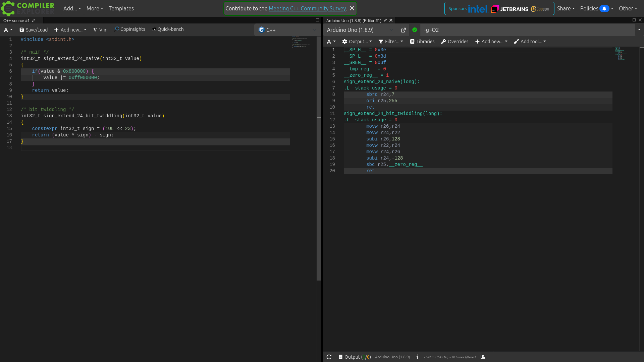Dismiss the survey banner

pyautogui.click(x=352, y=8)
